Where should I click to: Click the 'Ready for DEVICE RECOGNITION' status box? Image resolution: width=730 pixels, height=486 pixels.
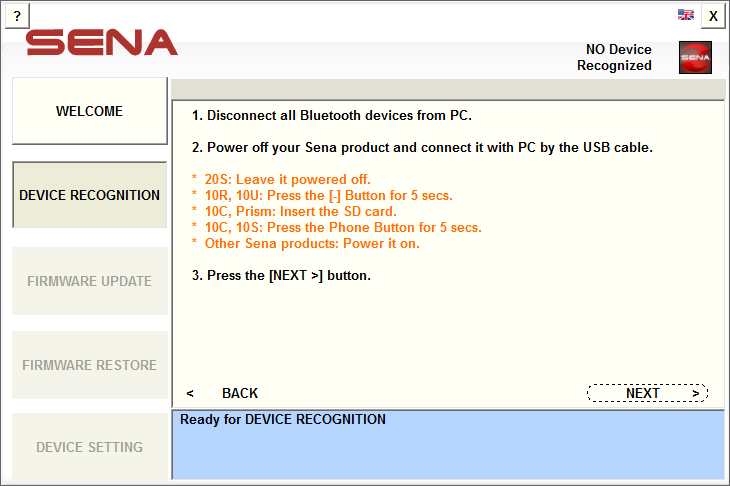(x=448, y=445)
